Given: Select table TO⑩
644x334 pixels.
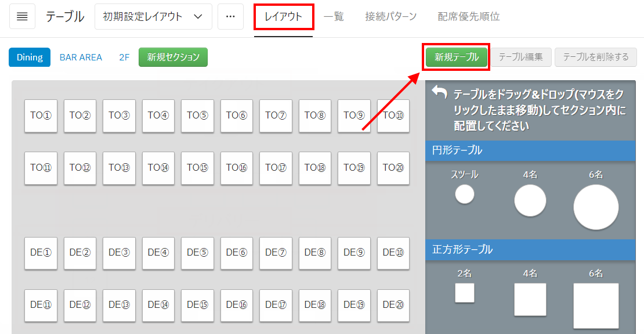Looking at the screenshot, I should [x=393, y=116].
